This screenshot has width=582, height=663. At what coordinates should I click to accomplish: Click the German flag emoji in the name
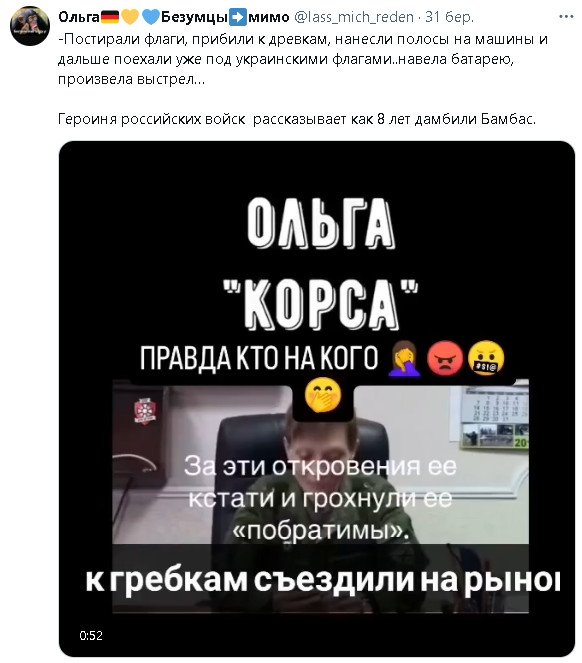(110, 17)
